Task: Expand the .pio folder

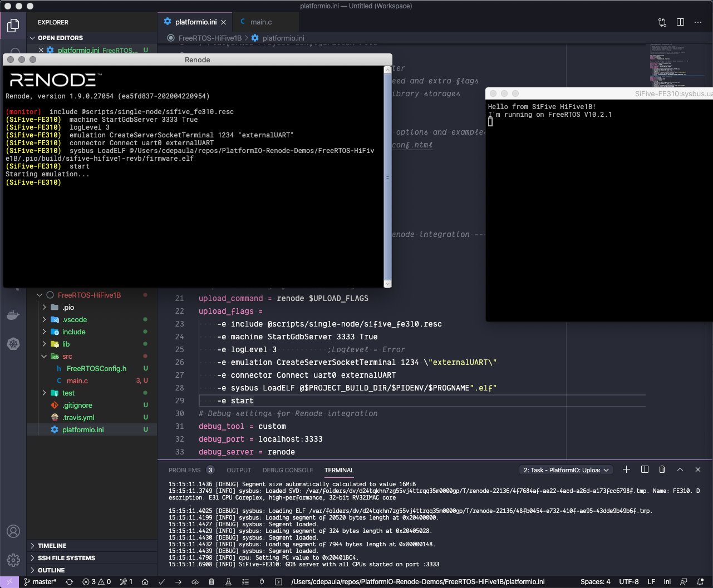Action: pos(92,307)
